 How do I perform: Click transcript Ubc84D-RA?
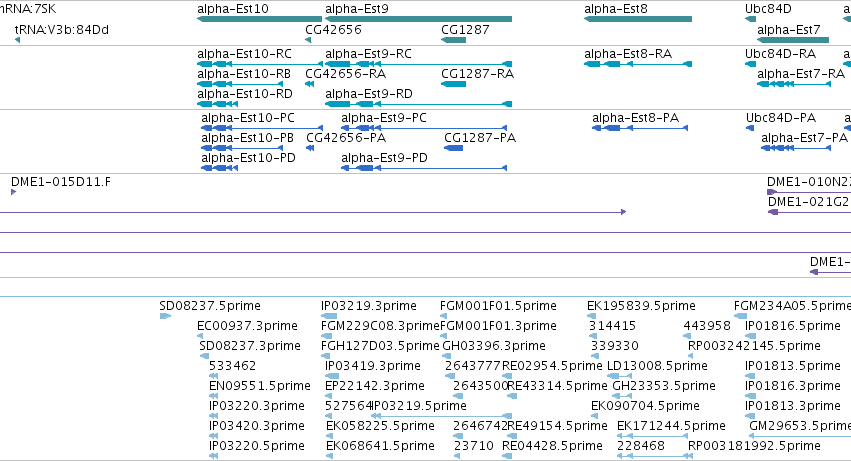[x=780, y=54]
